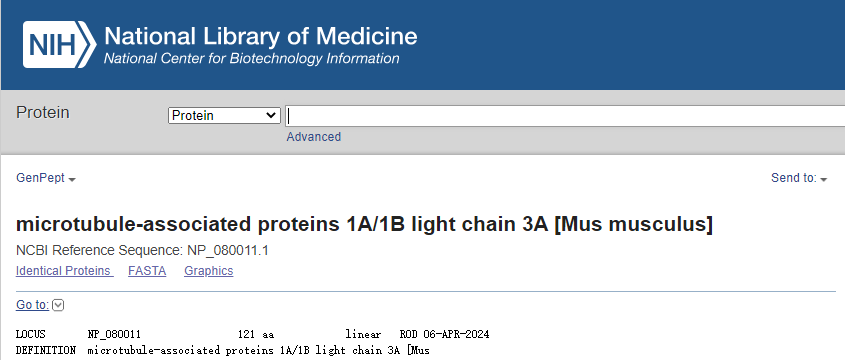Viewport: 845px width, 360px height.
Task: Click the NIH logo badge
Action: [59, 44]
